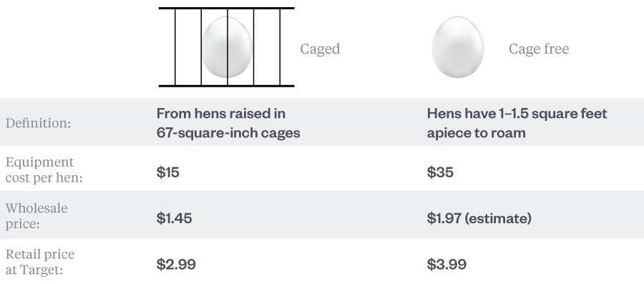
Task: Click the $1.45 wholesale price
Action: (x=174, y=218)
